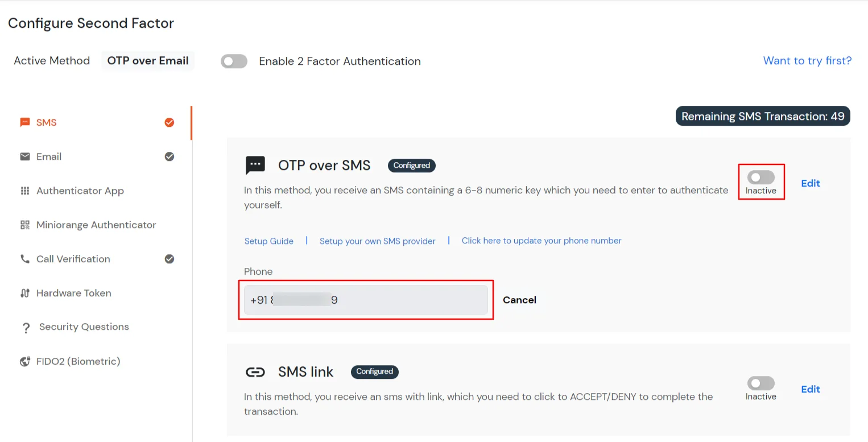The height and width of the screenshot is (442, 868).
Task: Open the Want to try first link
Action: 807,60
